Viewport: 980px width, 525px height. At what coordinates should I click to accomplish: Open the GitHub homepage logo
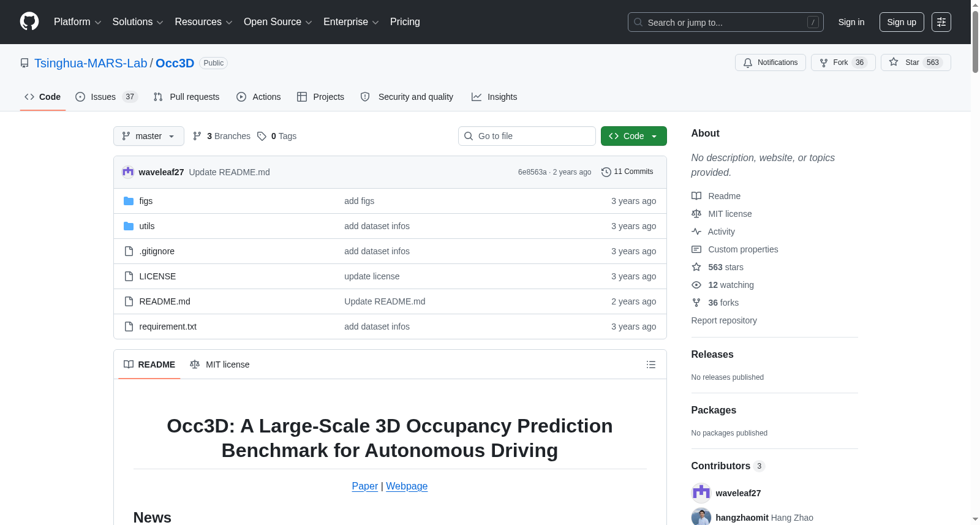click(29, 21)
